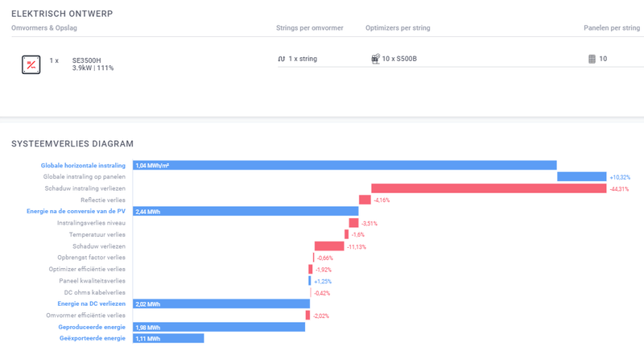This screenshot has height=355, width=644.
Task: Click the blue 2,02 MWh bar
Action: pyautogui.click(x=221, y=304)
